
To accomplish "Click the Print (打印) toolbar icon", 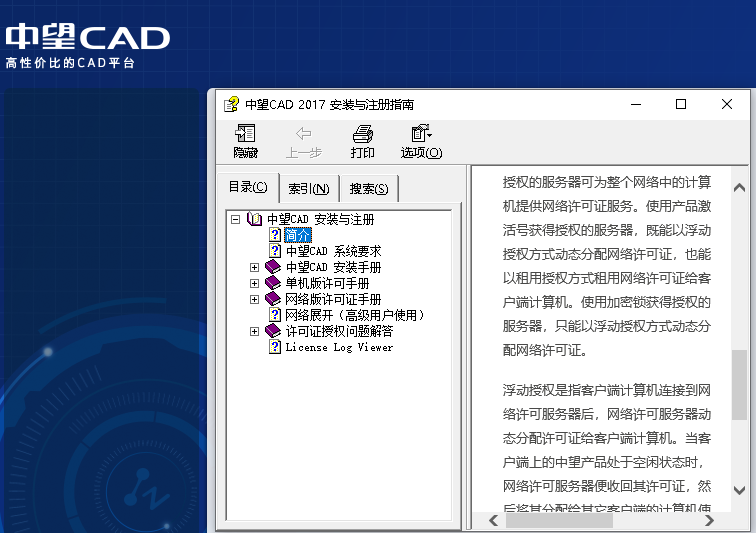I will 363,134.
